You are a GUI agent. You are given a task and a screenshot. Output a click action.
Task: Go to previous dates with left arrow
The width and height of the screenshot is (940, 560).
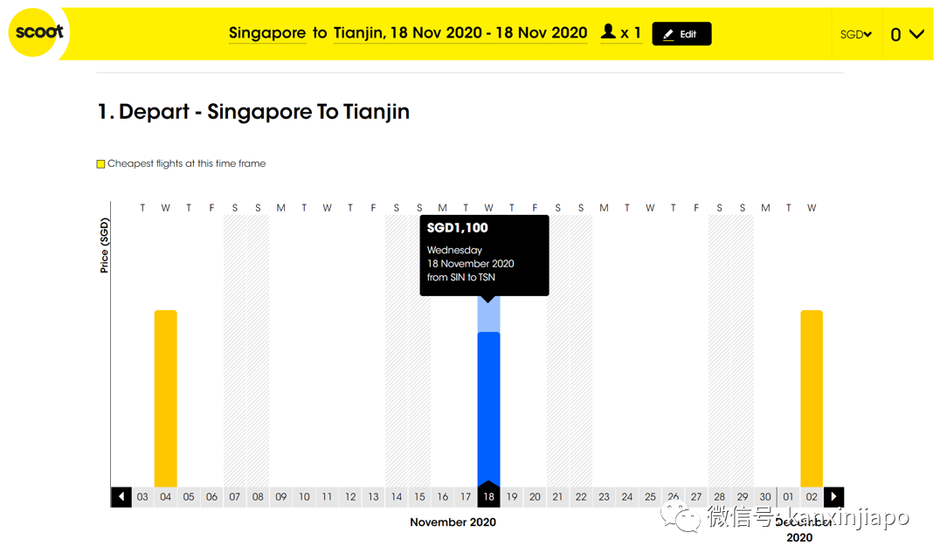(x=121, y=496)
